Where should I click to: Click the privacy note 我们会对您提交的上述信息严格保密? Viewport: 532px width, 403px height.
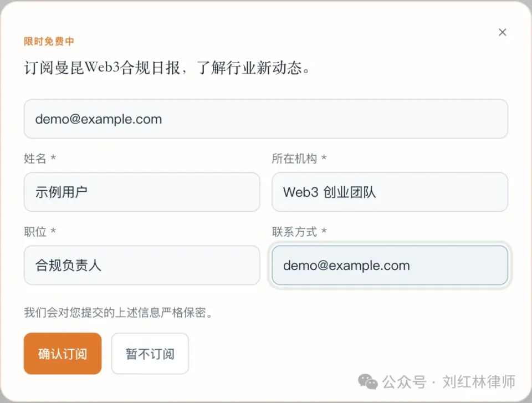point(117,312)
